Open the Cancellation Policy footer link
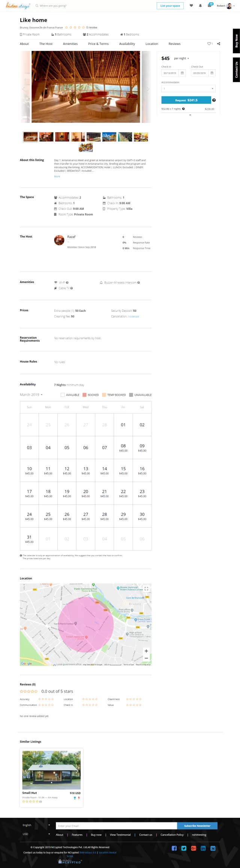The image size is (240, 868). [x=172, y=835]
